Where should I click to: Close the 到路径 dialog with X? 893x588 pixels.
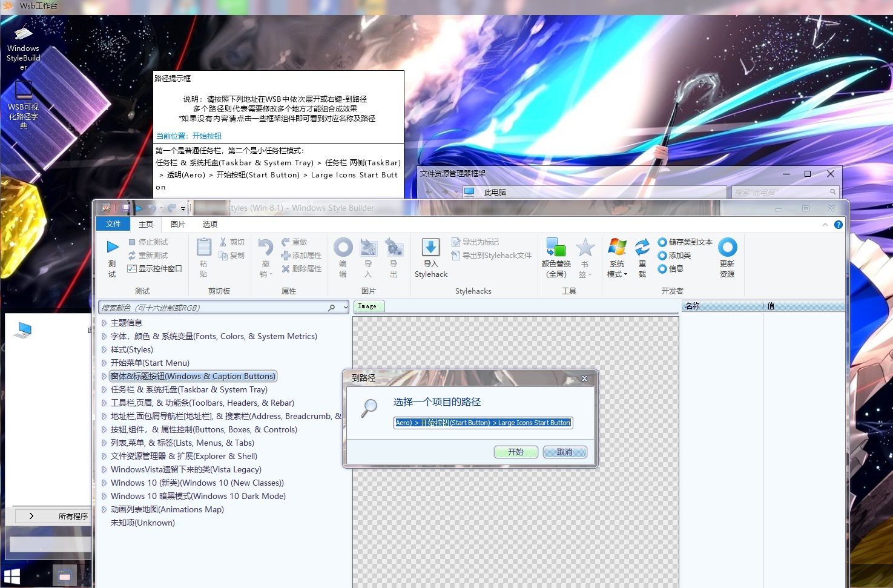click(584, 378)
